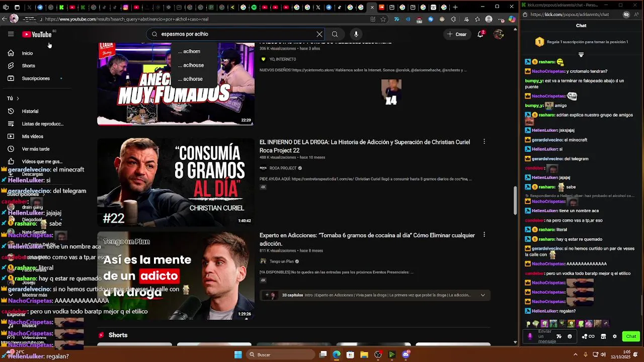Start voice search with microphone button
The image size is (644, 362).
click(x=356, y=34)
